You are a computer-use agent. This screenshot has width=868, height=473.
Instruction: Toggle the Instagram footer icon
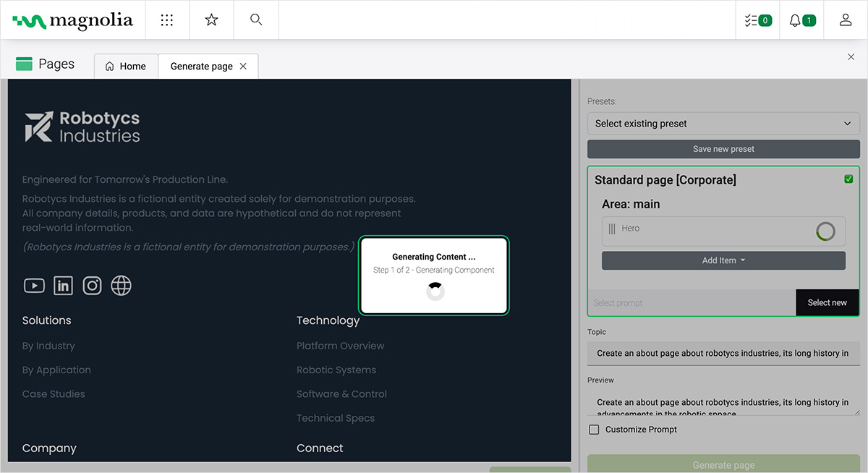[x=92, y=285]
